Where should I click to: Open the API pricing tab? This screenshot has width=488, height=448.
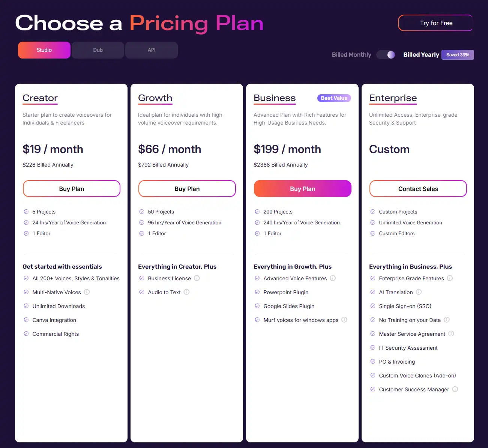(x=151, y=50)
